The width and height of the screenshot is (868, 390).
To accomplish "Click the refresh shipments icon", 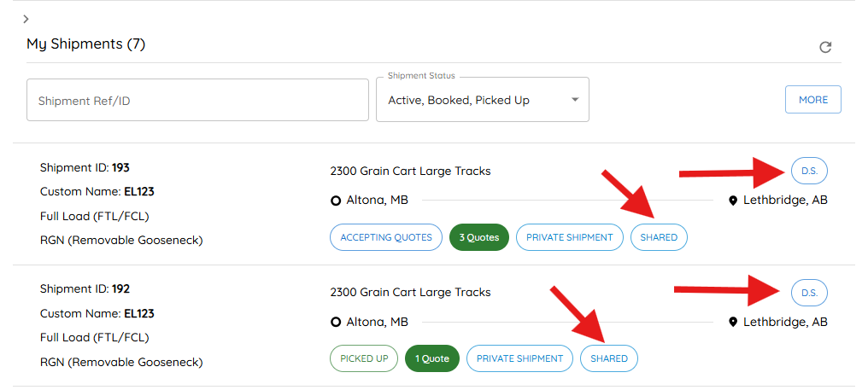I will click(825, 47).
